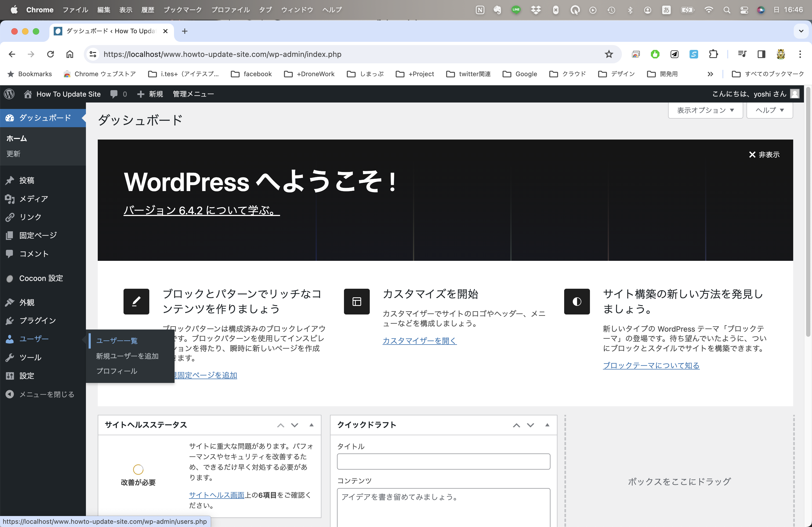
Task: Click into the コンテンツ draft textarea
Action: click(x=443, y=508)
